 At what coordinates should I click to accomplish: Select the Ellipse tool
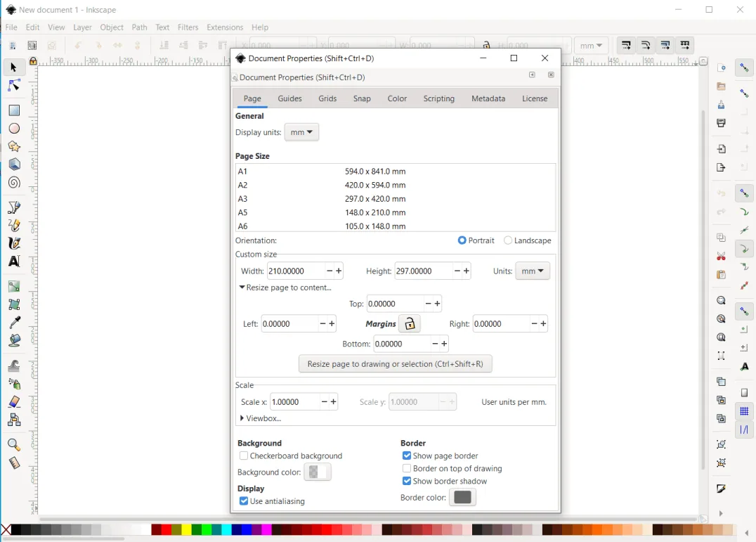[14, 128]
